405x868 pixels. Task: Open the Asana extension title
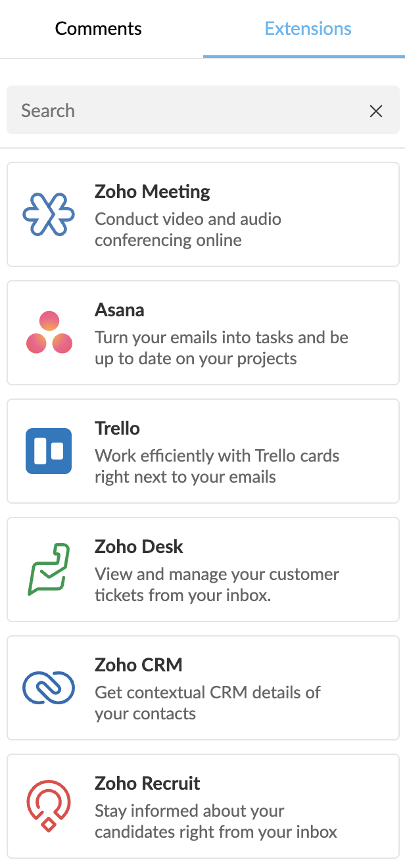tap(120, 310)
